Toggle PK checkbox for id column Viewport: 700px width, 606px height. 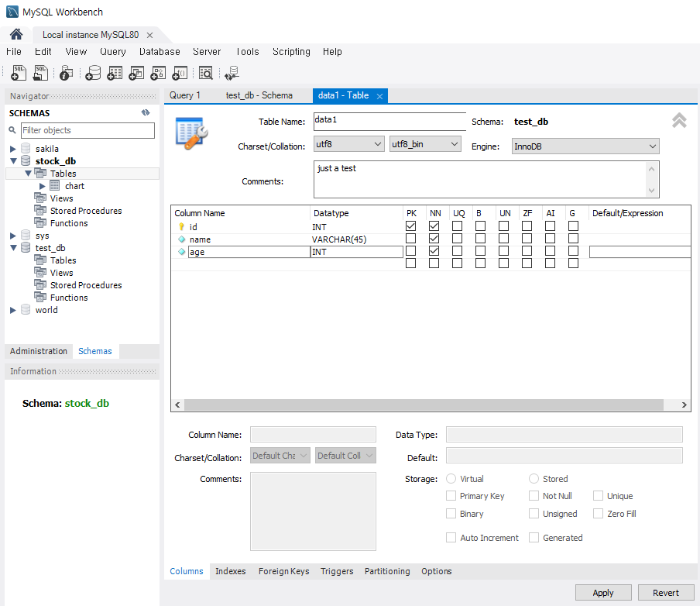point(410,226)
